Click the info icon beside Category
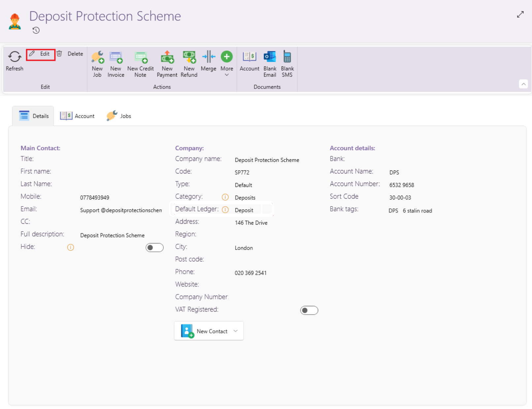This screenshot has width=532, height=409. [x=225, y=197]
